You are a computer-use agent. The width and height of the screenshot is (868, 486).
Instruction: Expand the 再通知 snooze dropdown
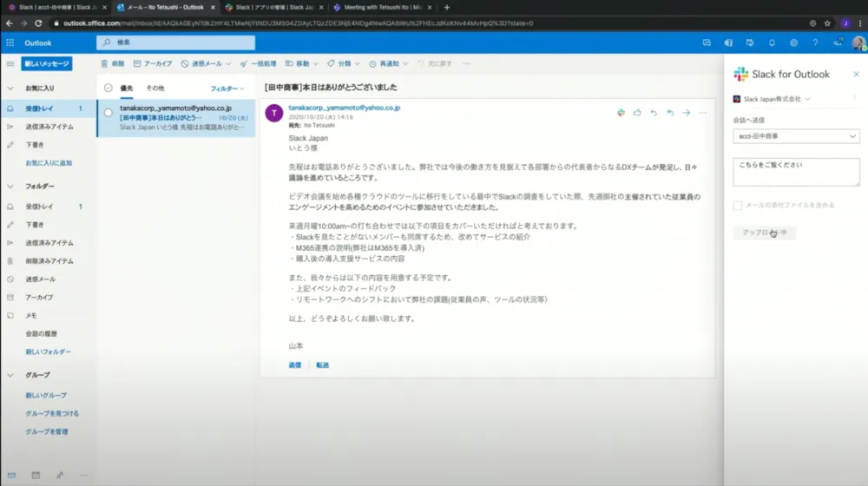(x=405, y=63)
